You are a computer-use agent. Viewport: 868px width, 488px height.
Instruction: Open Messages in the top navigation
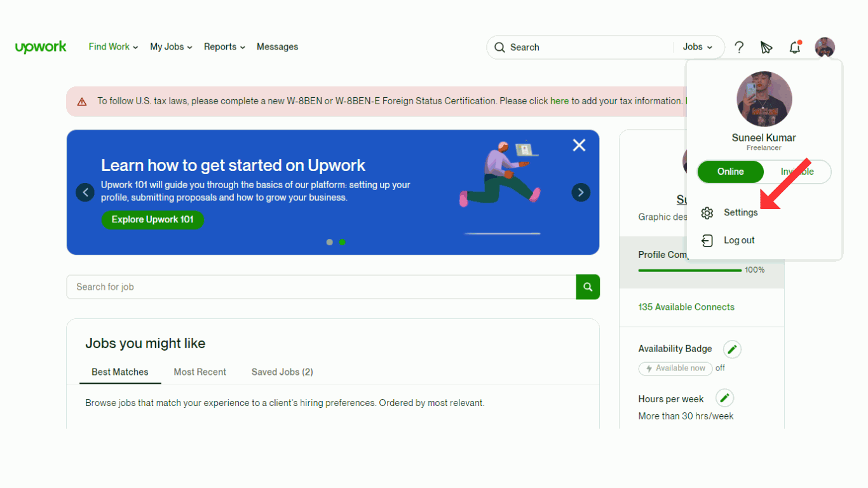277,47
